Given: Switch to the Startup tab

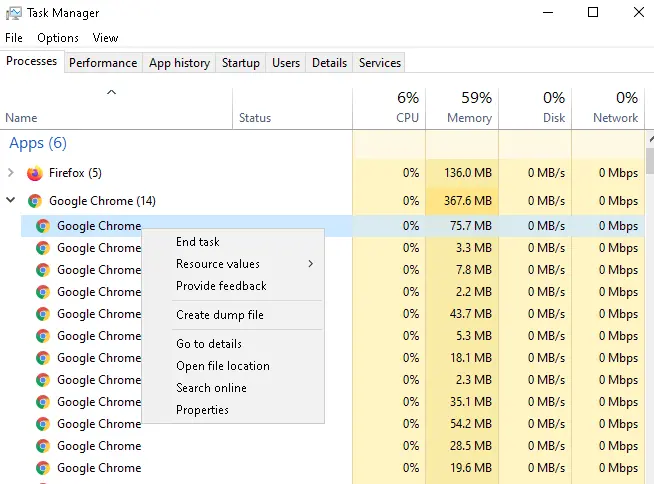Looking at the screenshot, I should [241, 63].
